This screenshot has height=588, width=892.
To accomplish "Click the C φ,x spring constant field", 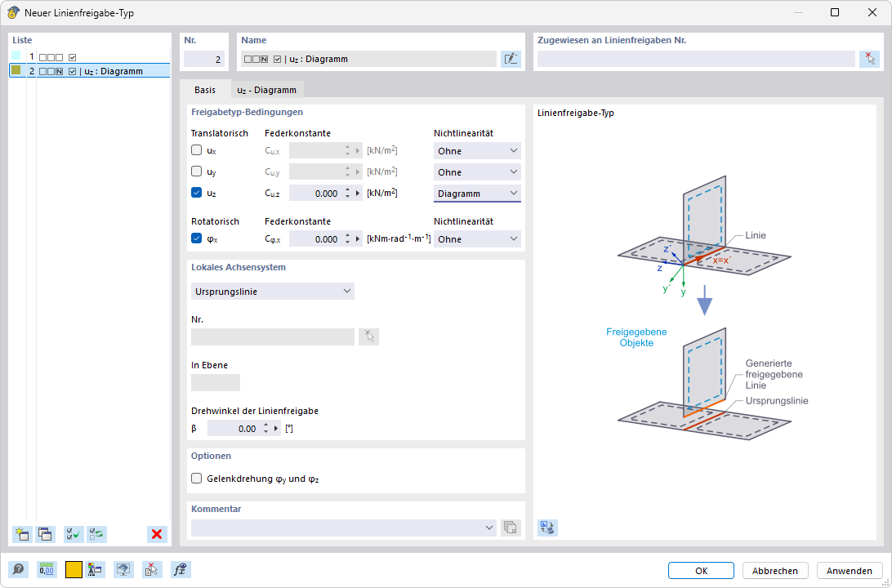I will tap(314, 239).
